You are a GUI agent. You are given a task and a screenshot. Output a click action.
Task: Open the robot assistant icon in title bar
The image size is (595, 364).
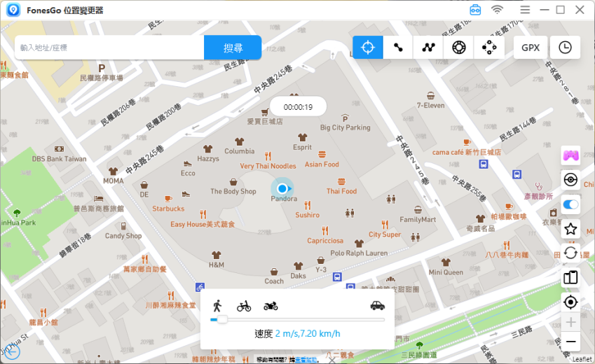(475, 10)
